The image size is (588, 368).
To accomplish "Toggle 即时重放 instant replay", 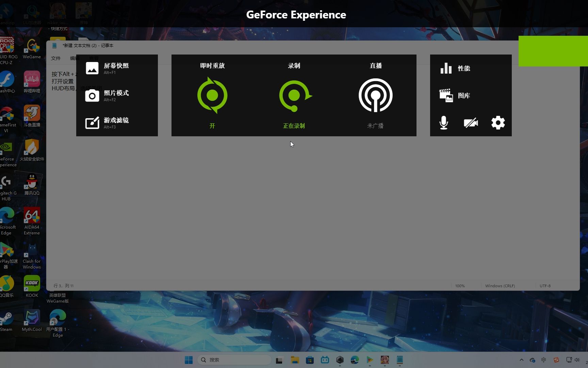I will (212, 95).
